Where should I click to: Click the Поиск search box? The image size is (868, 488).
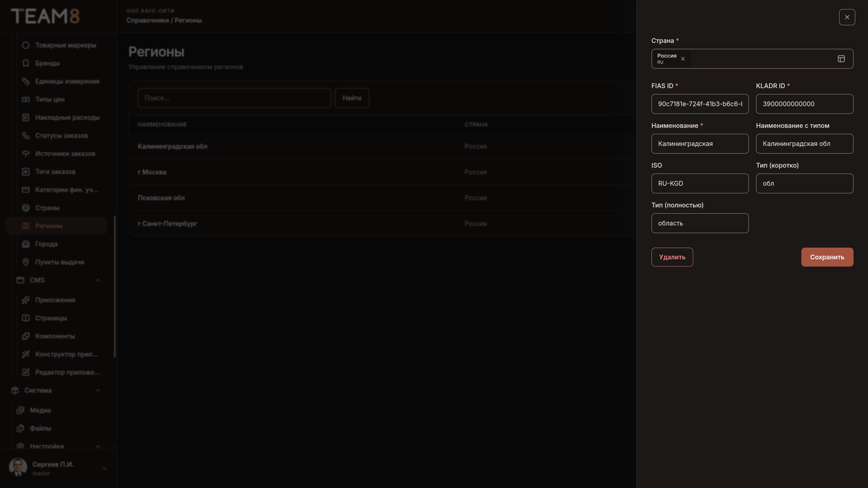click(x=234, y=98)
